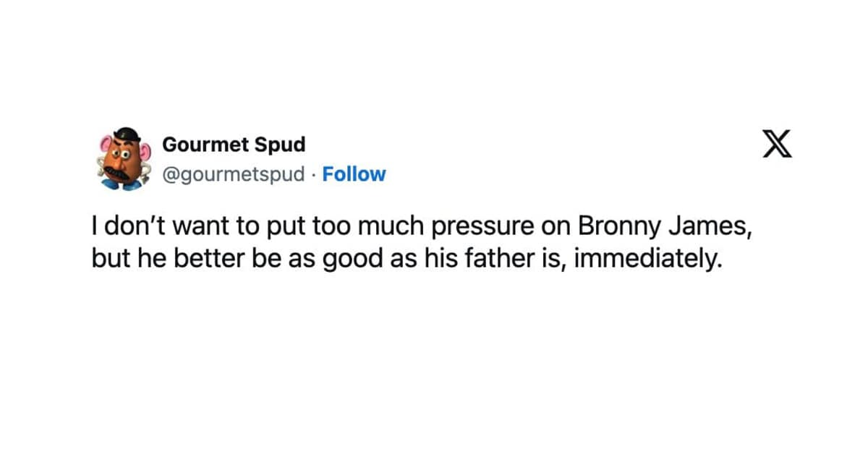Click the dot separator before Follow
This screenshot has width=868, height=454.
coord(314,174)
